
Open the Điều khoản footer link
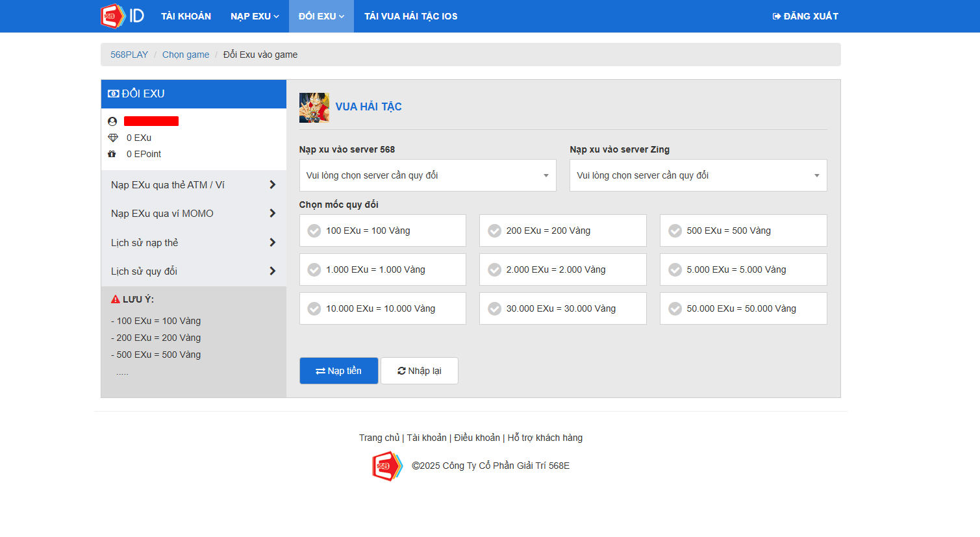(477, 438)
